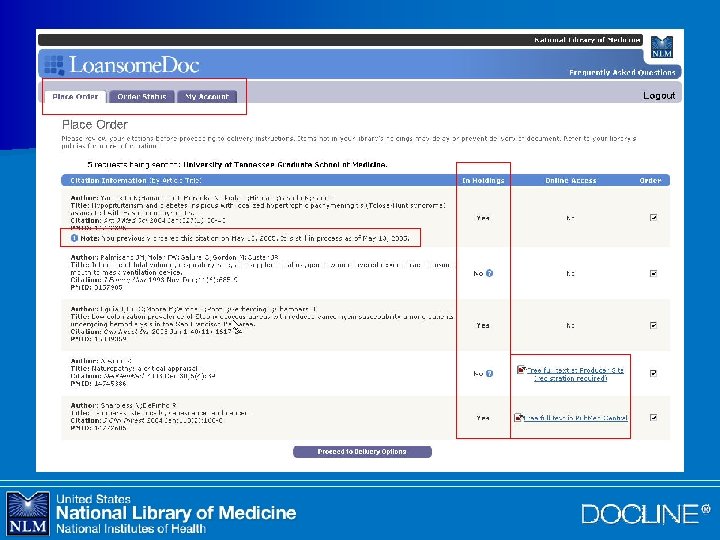
Task: Uncheck the order box for the hypopituitarism citation
Action: point(653,218)
